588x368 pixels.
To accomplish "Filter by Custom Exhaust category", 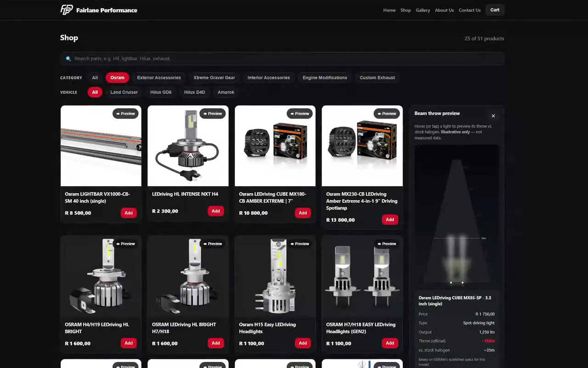I will pos(377,78).
